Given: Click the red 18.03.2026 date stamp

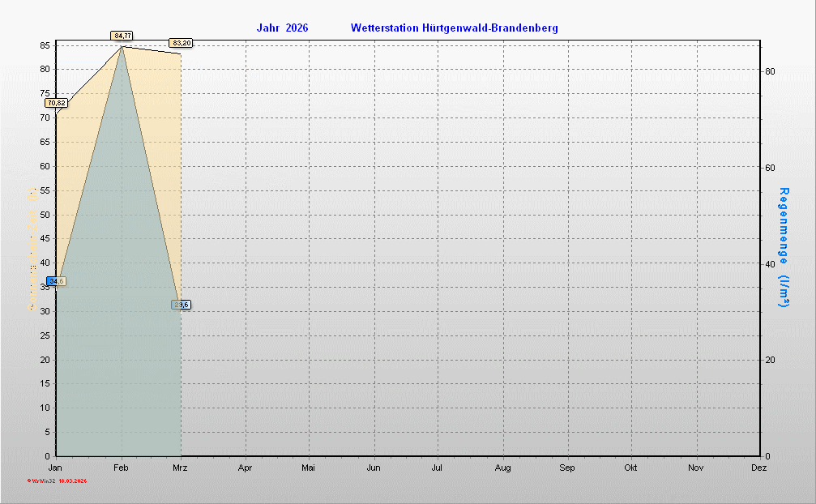Looking at the screenshot, I should pos(72,481).
